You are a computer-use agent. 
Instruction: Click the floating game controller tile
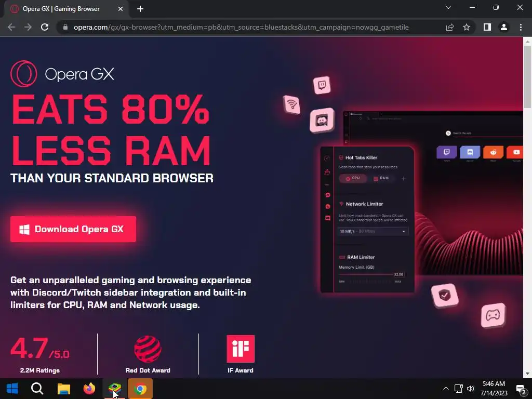493,315
